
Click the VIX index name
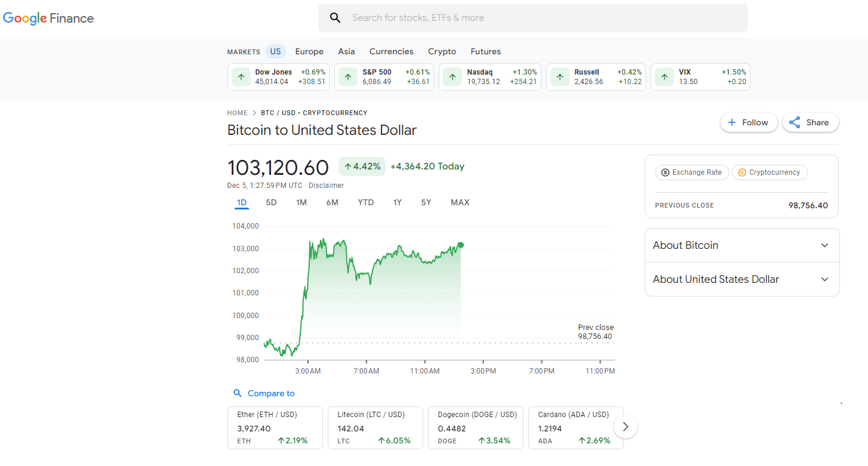coord(685,72)
